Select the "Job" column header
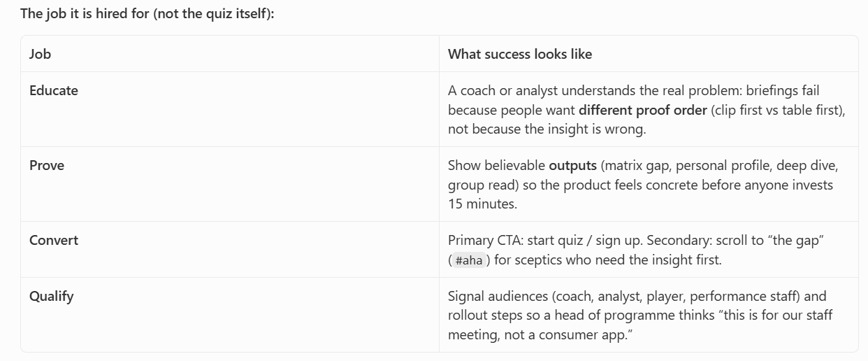This screenshot has height=361, width=868. [x=40, y=54]
